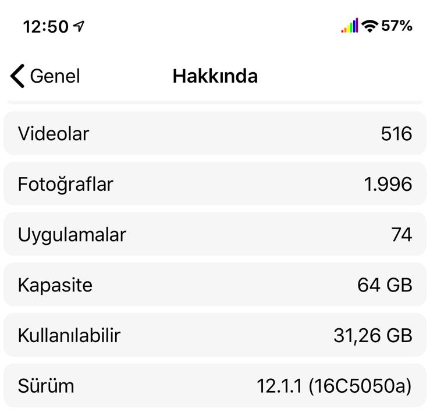
Task: Tap the Sürüm row label
Action: (x=46, y=386)
